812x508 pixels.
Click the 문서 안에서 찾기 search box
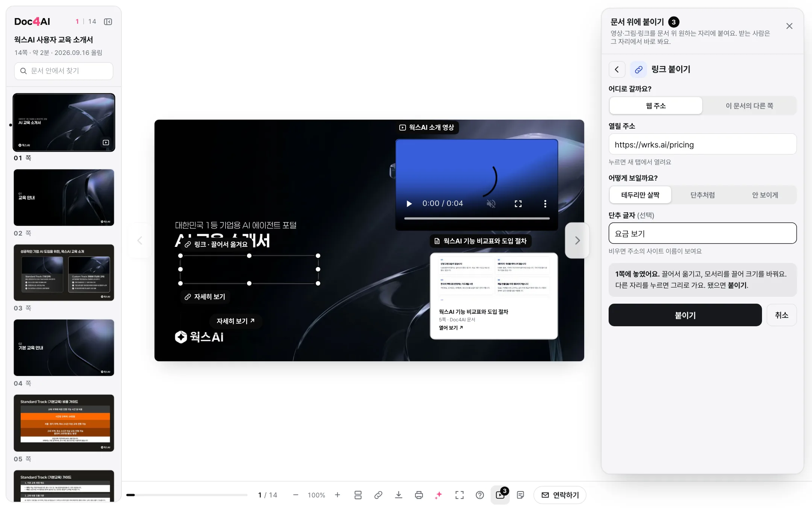(x=64, y=71)
